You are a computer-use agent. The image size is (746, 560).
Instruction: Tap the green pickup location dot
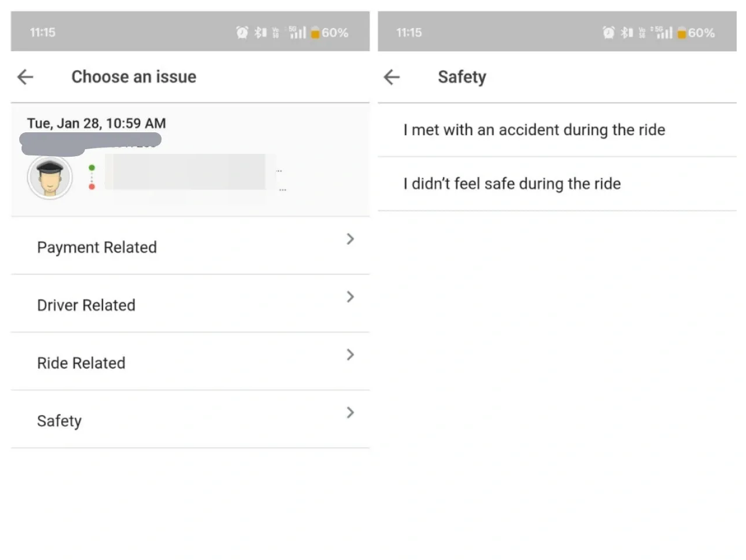(x=92, y=168)
